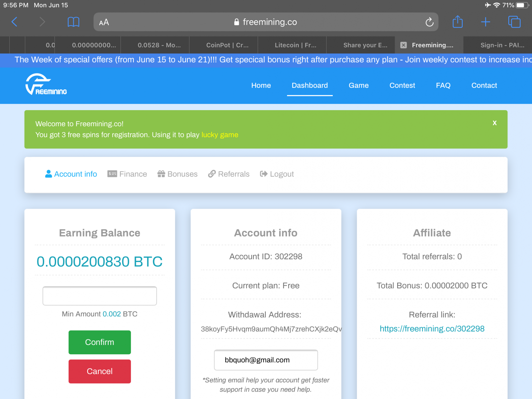Click the special offers announcement banner

[x=266, y=60]
